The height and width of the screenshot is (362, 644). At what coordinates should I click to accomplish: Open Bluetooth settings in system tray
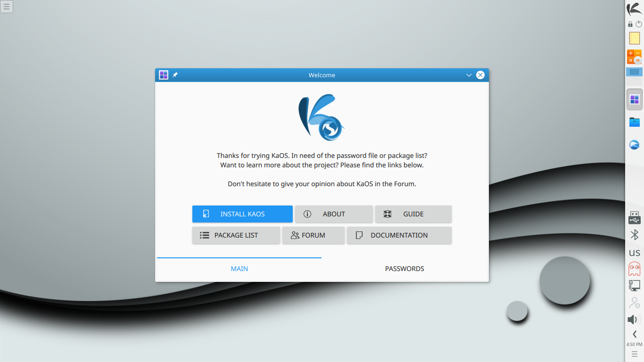pyautogui.click(x=635, y=235)
